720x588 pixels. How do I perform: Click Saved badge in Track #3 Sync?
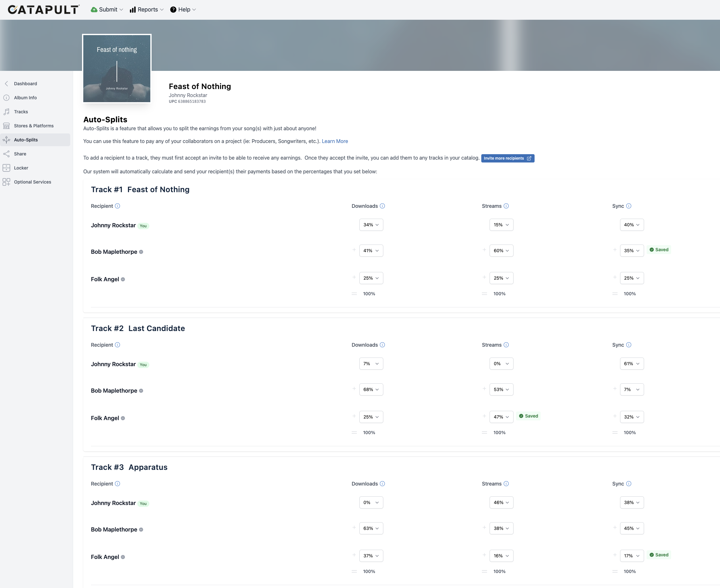[x=659, y=555]
